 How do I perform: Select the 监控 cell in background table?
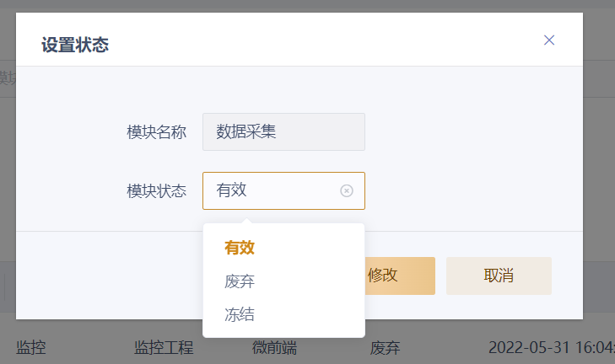(x=30, y=347)
